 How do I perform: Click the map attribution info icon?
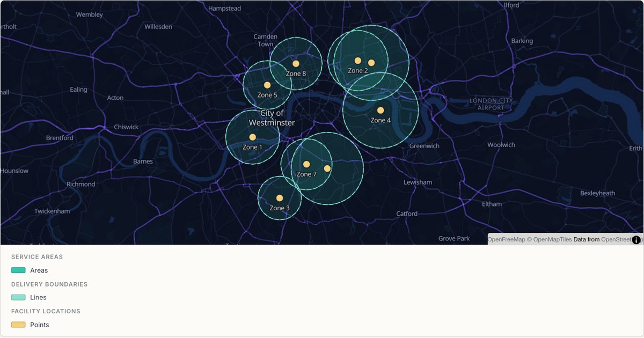click(x=636, y=240)
